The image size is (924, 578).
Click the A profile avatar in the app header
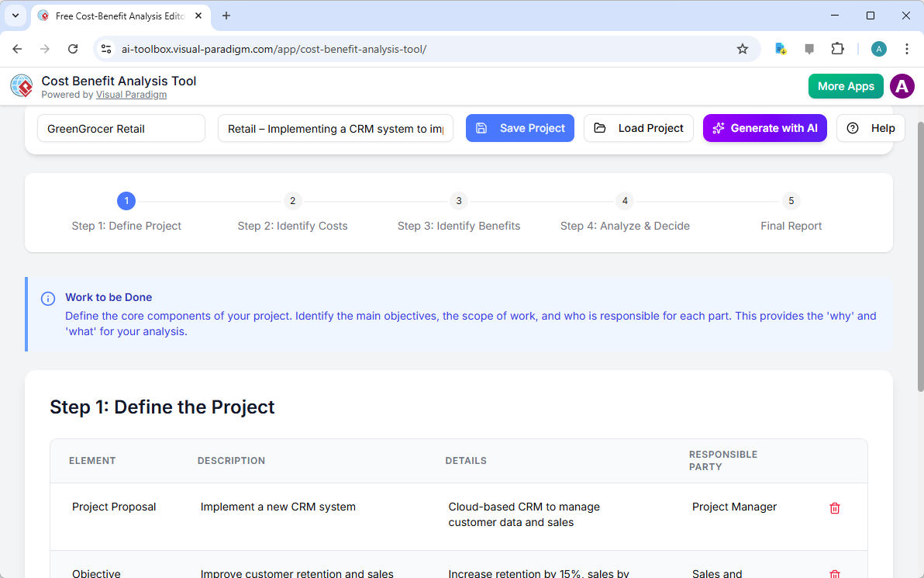click(902, 86)
